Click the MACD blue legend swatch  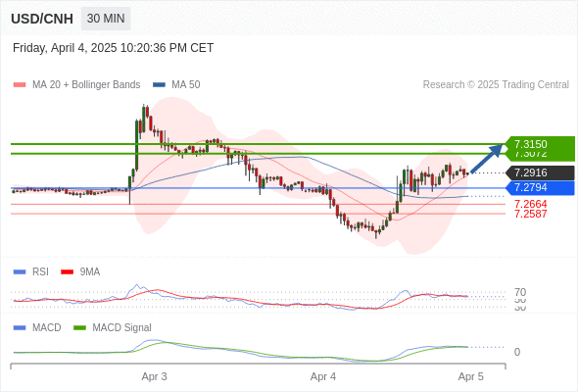[20, 328]
